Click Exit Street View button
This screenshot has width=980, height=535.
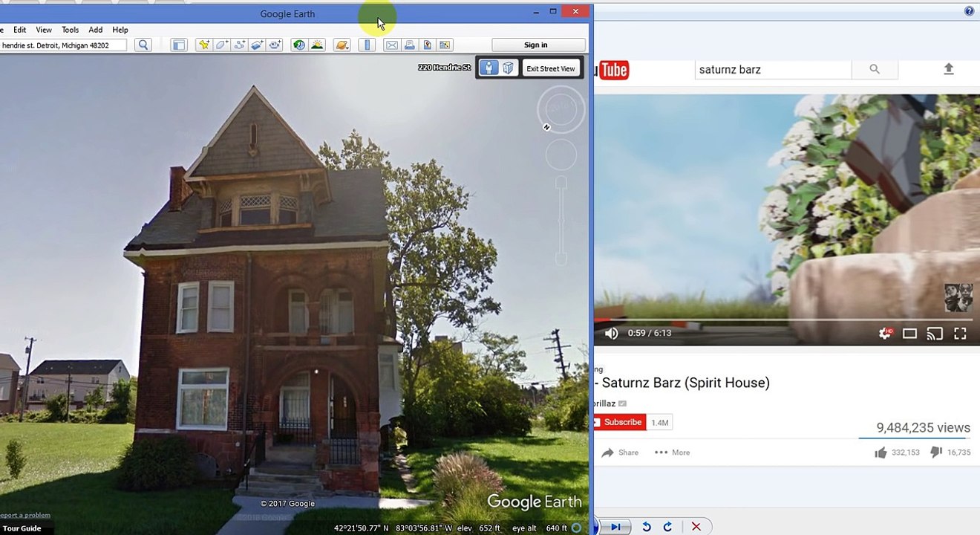coord(550,68)
